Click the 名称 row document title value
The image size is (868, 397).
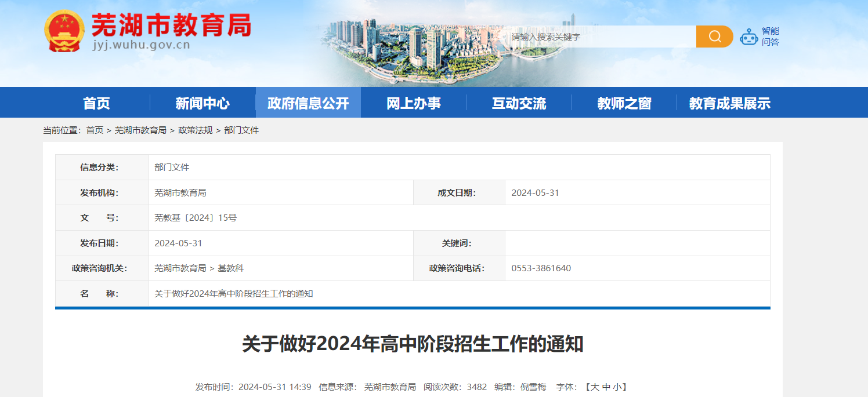pyautogui.click(x=234, y=294)
